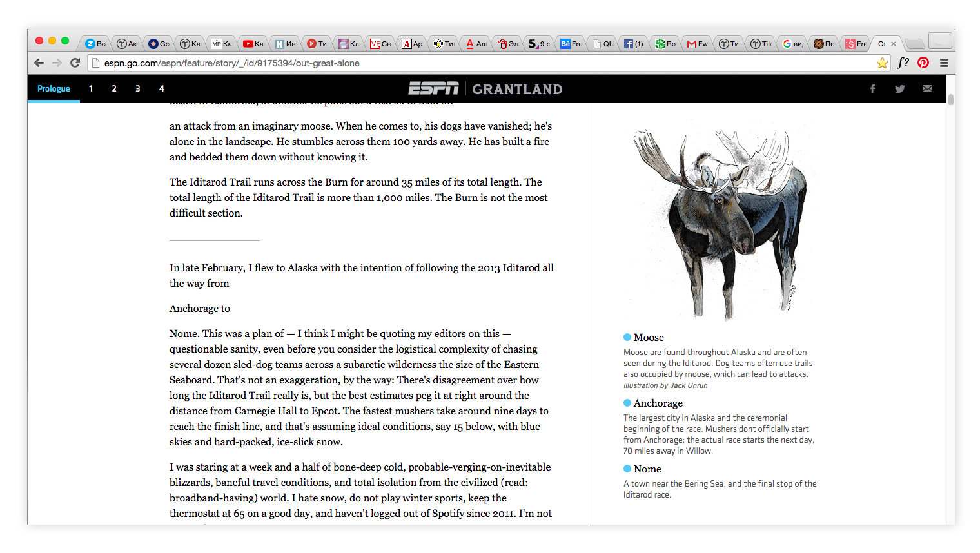Click the Anchorage sidebar heading
The height and width of the screenshot is (553, 980).
[658, 403]
